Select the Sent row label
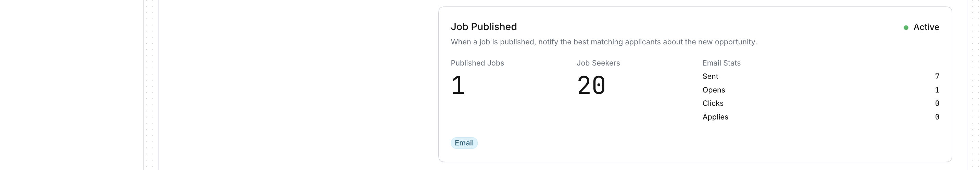The width and height of the screenshot is (980, 170). (710, 76)
